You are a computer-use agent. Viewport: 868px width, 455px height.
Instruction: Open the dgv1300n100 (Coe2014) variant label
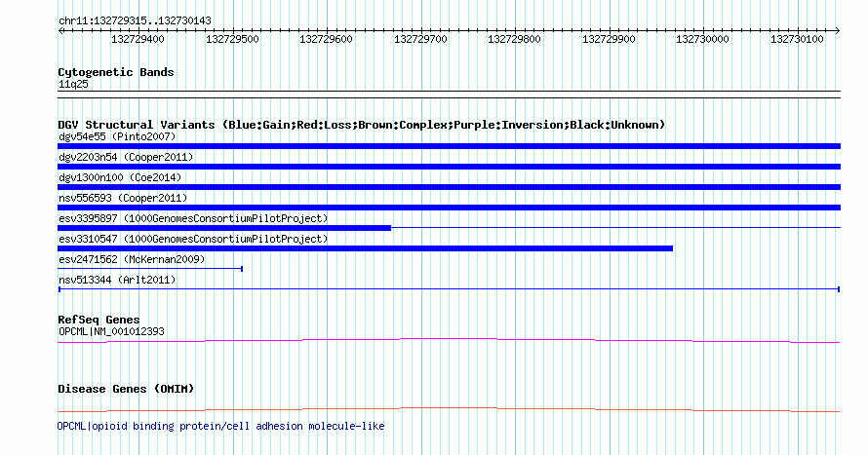point(120,177)
